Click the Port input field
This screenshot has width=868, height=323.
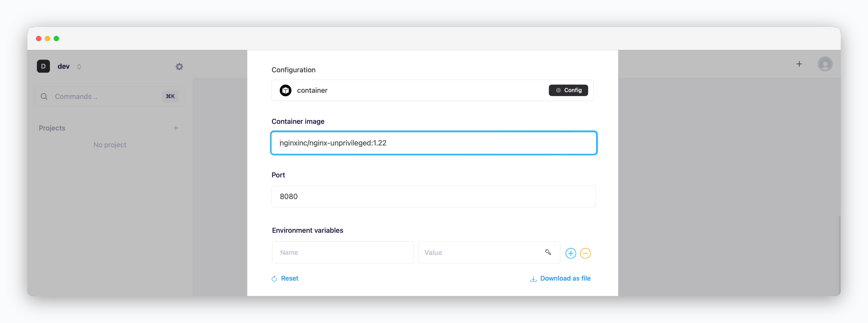point(434,196)
